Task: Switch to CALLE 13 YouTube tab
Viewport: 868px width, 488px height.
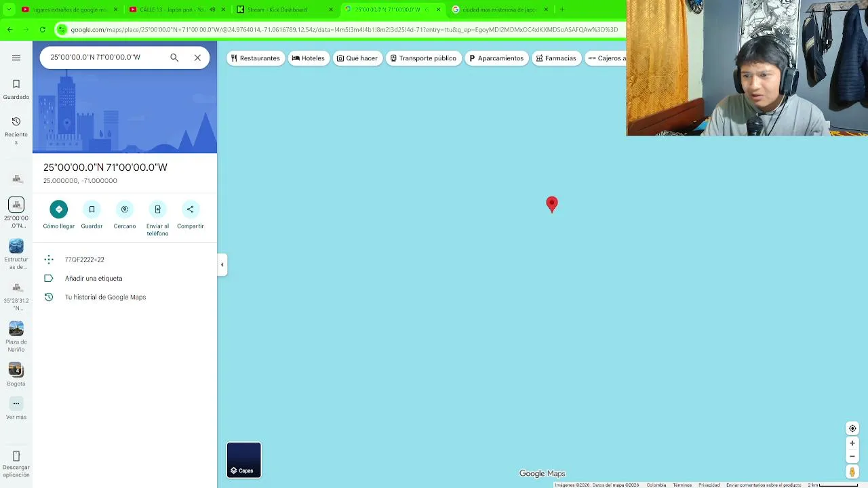Action: tap(172, 9)
